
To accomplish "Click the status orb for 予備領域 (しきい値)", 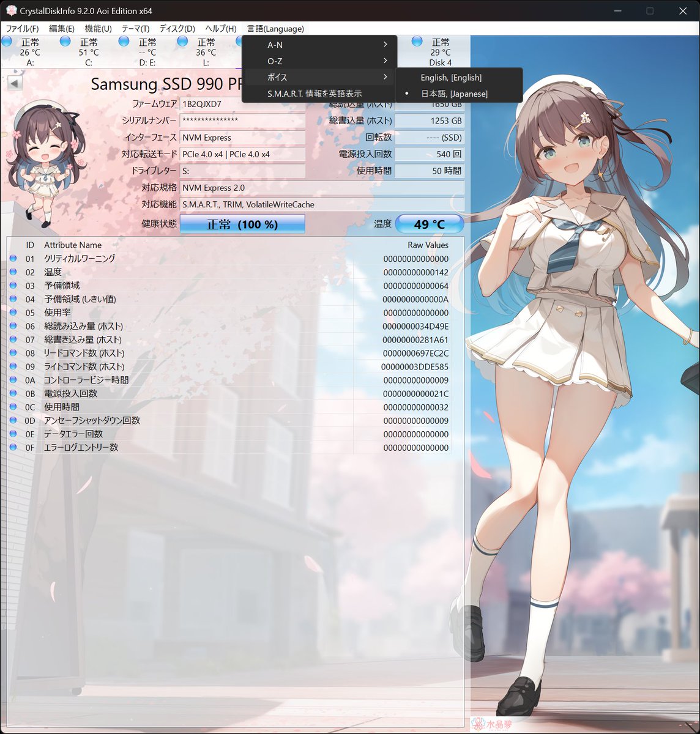I will 13,299.
